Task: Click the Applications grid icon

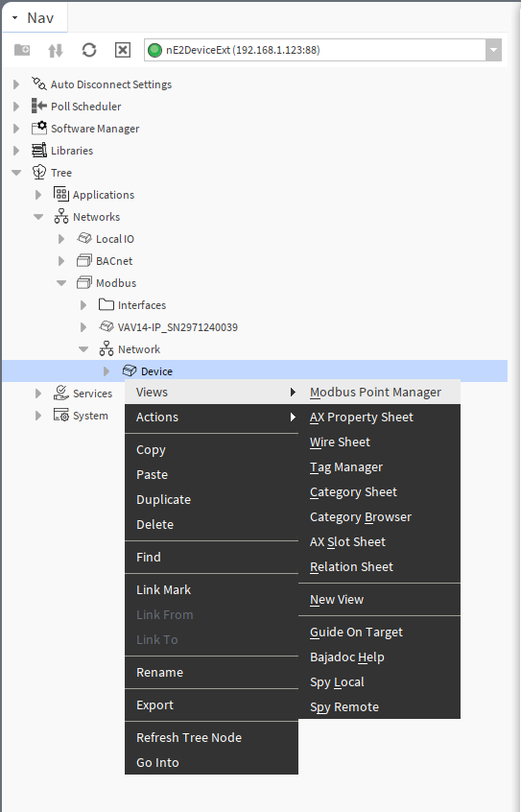Action: tap(61, 194)
